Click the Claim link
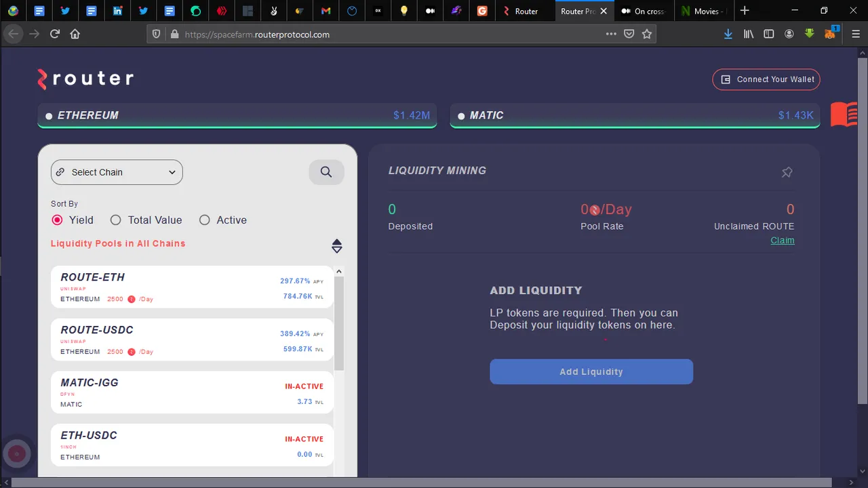 coord(782,241)
